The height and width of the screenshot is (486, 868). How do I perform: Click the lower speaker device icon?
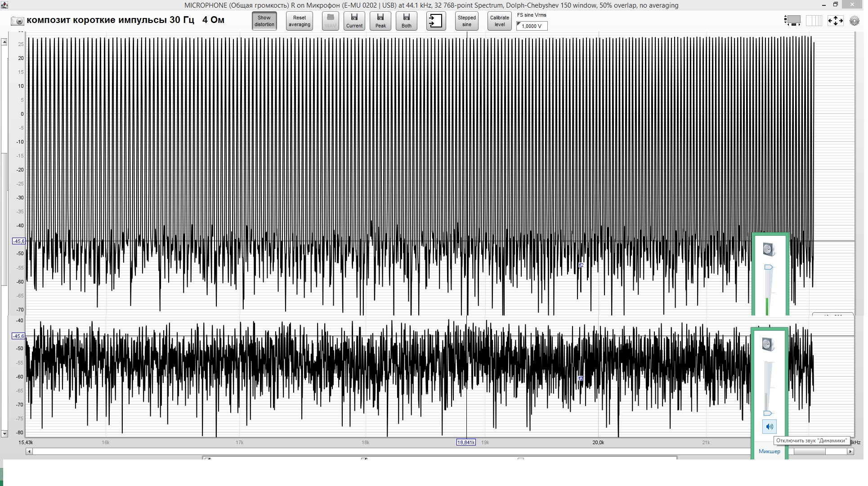point(768,345)
